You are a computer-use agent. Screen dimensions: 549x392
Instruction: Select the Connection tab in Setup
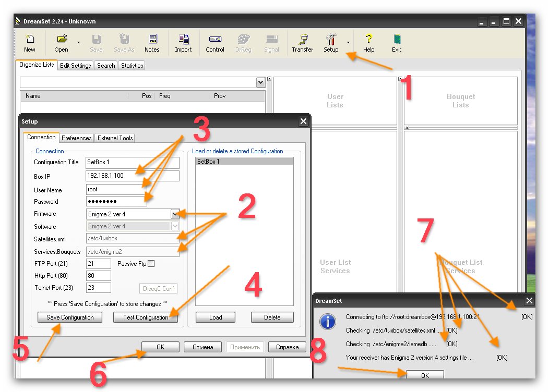41,137
